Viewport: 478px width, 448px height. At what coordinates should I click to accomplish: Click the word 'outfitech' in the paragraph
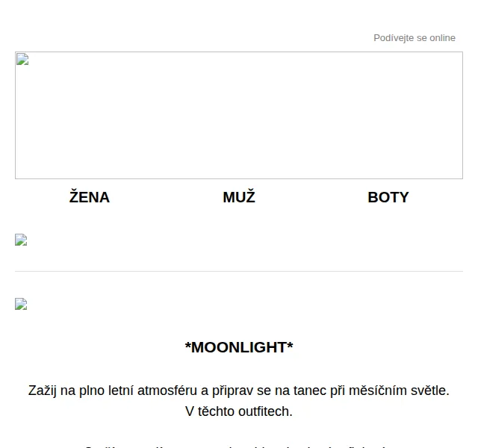(x=264, y=411)
